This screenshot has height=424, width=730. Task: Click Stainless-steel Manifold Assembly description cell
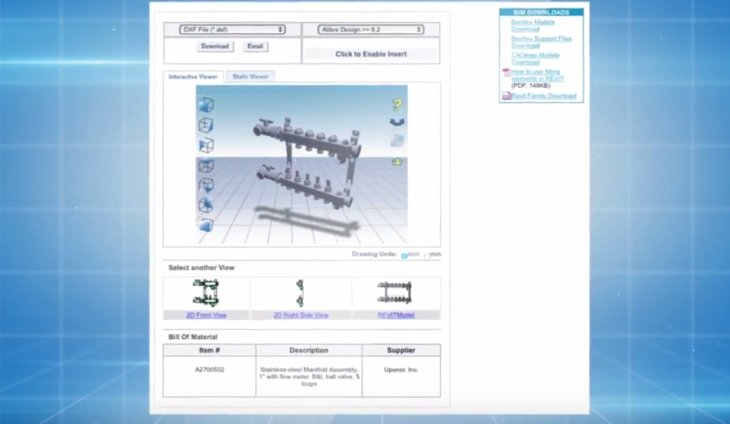click(x=309, y=377)
